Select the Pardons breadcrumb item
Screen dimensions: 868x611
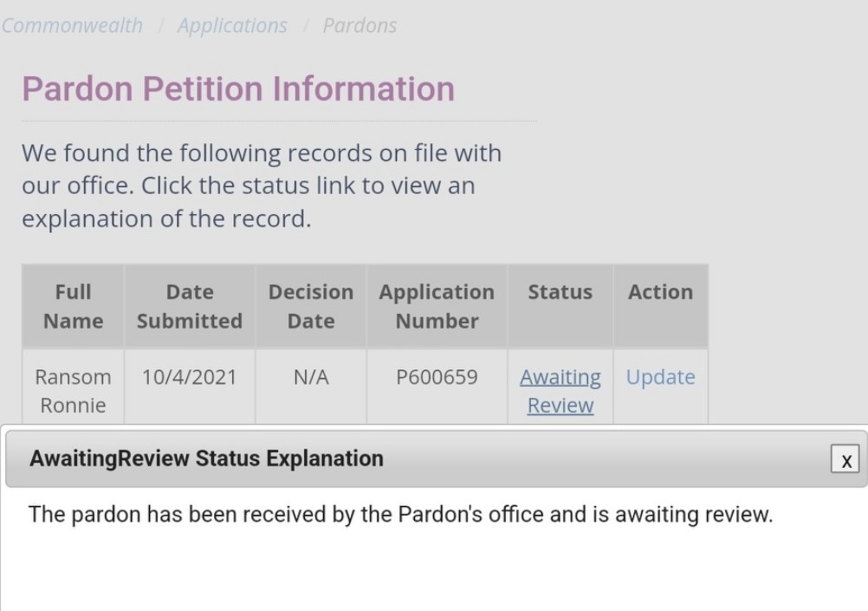click(x=360, y=26)
